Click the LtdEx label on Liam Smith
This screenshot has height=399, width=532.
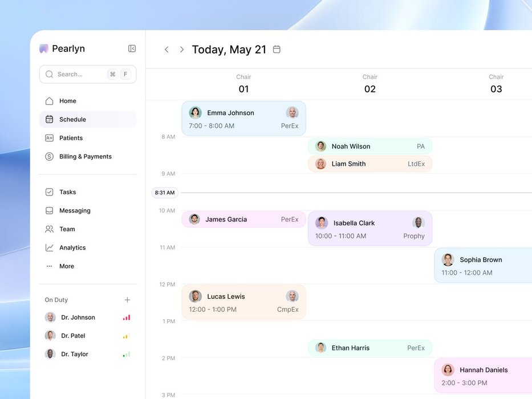click(x=416, y=164)
